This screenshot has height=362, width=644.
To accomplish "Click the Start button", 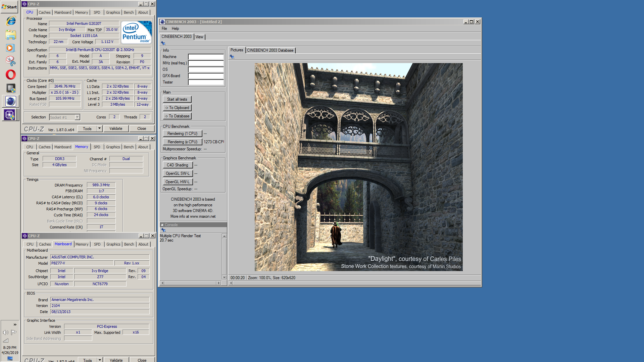I will pyautogui.click(x=9, y=7).
